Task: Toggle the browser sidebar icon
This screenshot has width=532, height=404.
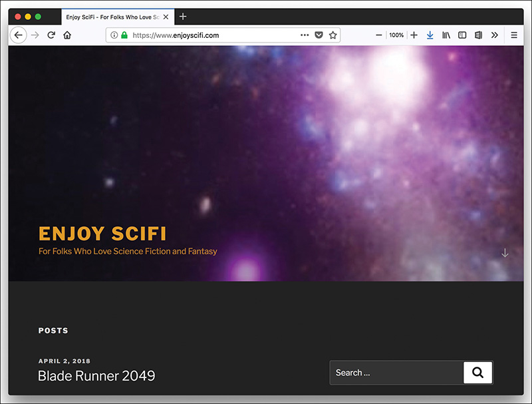Action: (x=462, y=35)
